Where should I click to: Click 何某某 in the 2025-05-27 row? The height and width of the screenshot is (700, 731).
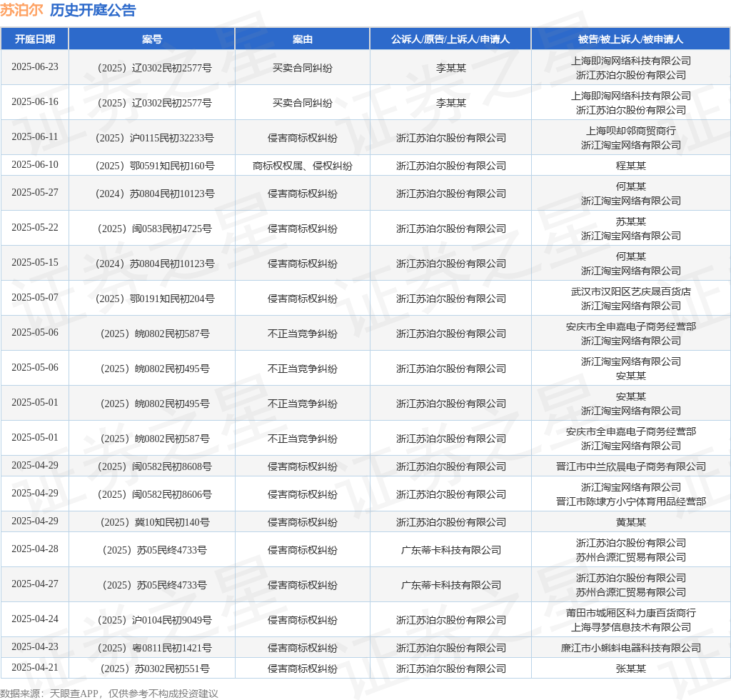631,186
